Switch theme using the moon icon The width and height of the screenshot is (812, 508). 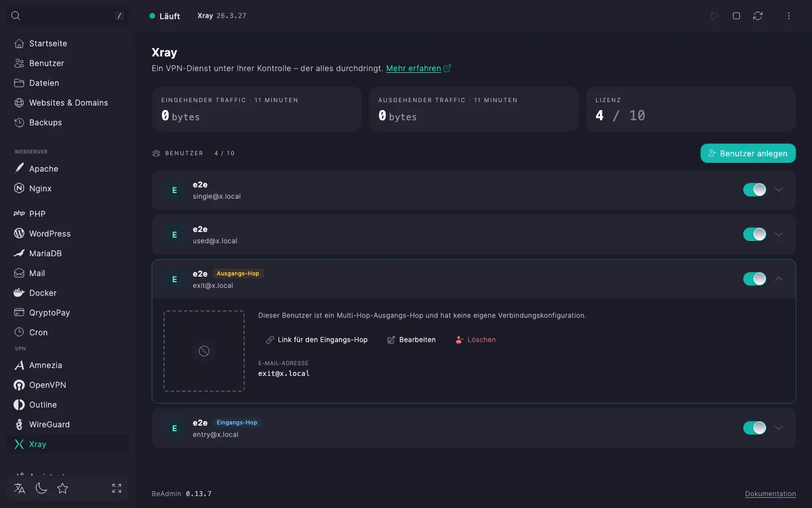click(x=41, y=488)
